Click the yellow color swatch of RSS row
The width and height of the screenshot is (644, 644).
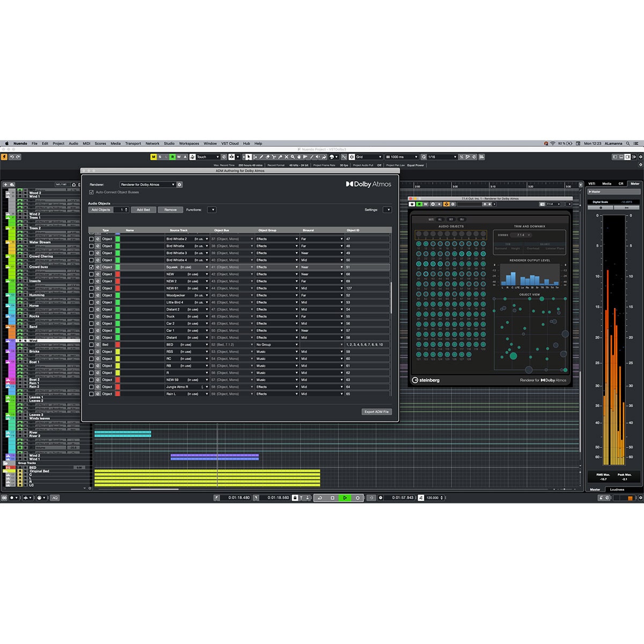click(118, 352)
